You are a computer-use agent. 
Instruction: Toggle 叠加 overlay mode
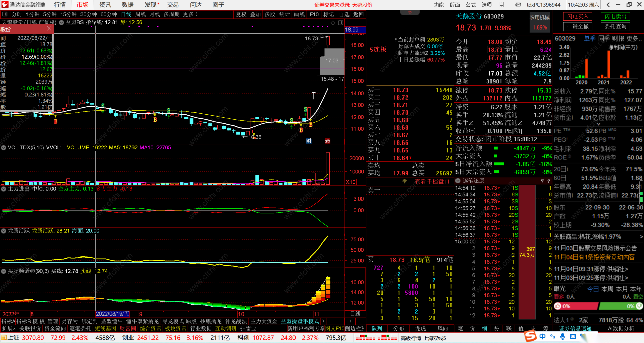[x=255, y=14]
